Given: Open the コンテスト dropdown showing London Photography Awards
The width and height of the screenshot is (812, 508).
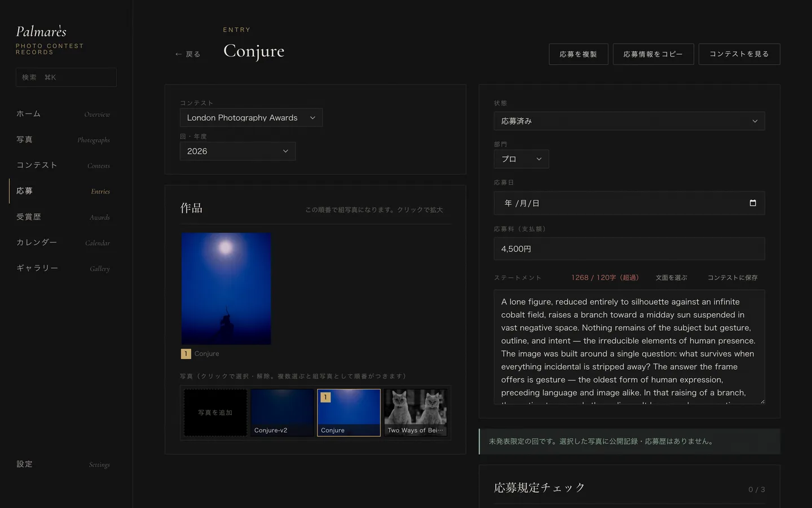Looking at the screenshot, I should [x=251, y=117].
